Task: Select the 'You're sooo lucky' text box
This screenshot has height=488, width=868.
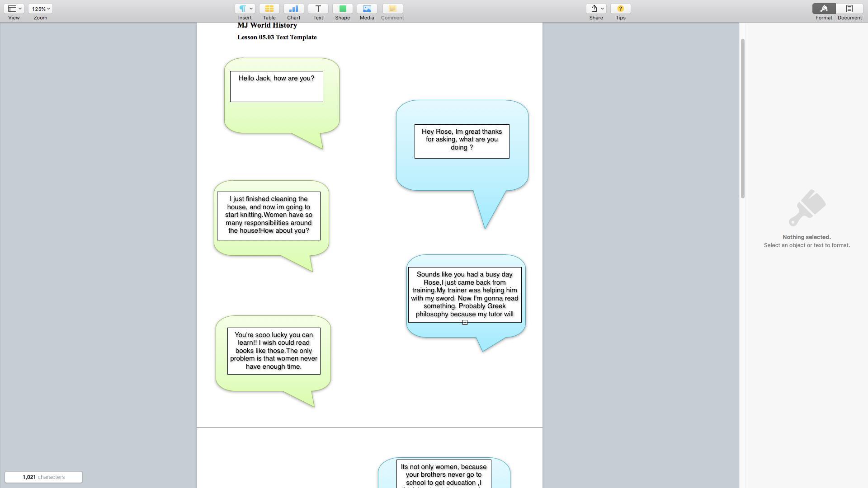Action: 274,351
